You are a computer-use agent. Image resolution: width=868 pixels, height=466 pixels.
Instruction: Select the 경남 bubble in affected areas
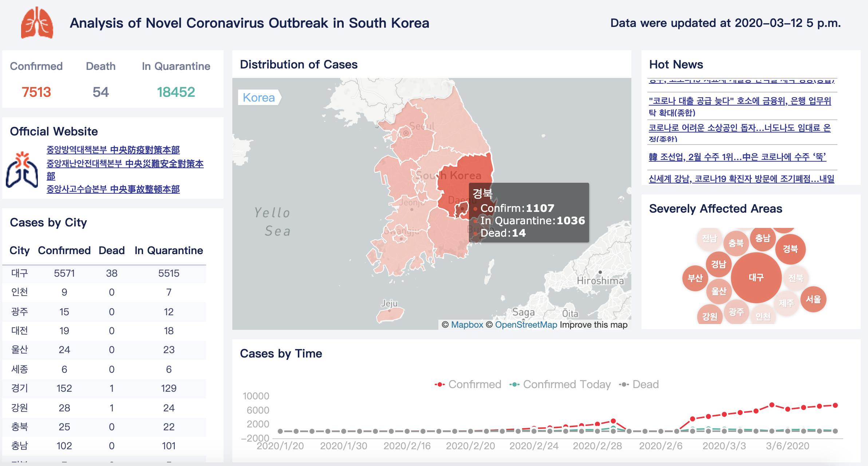click(x=719, y=264)
